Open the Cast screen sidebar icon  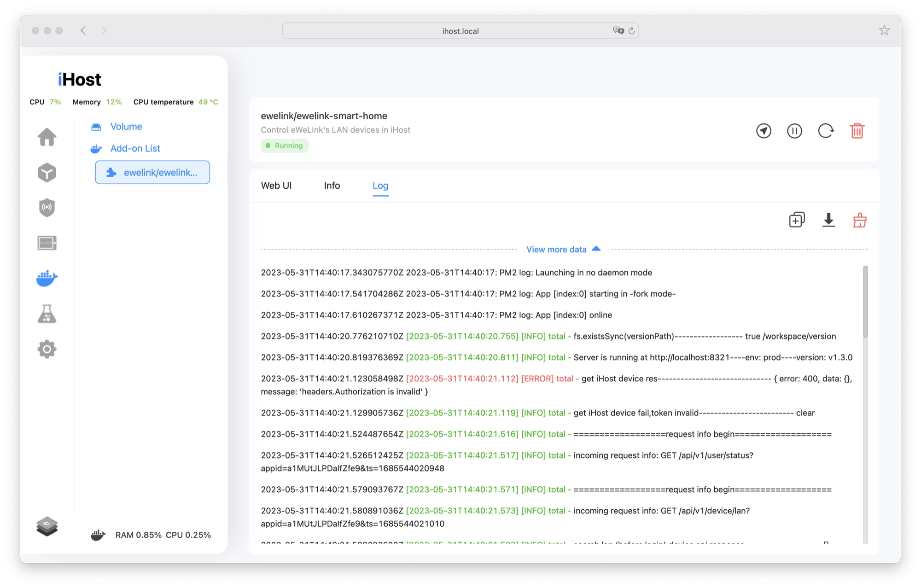pos(47,243)
